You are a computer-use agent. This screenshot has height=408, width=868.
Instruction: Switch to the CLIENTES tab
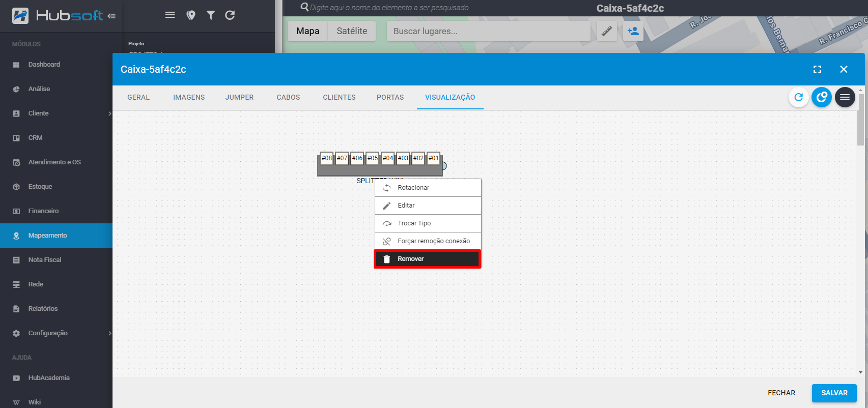pyautogui.click(x=339, y=97)
